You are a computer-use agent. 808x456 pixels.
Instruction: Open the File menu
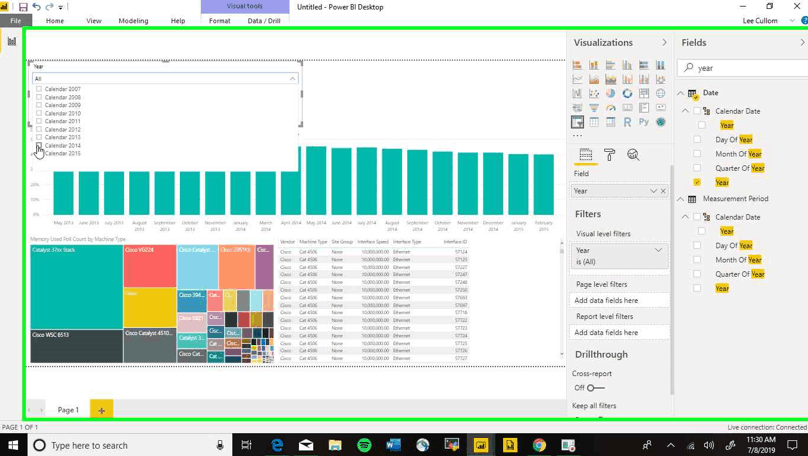point(16,21)
